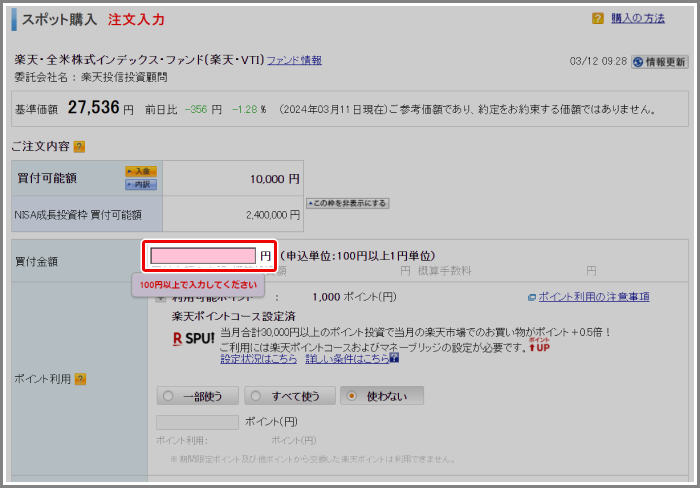Open the 設定状況はこちら link

(x=258, y=359)
